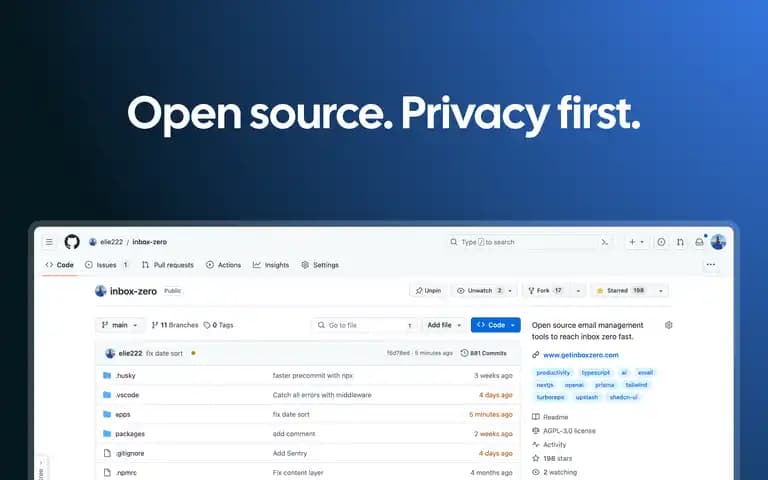
Task: Expand the create-new plus dropdown caret
Action: click(642, 242)
